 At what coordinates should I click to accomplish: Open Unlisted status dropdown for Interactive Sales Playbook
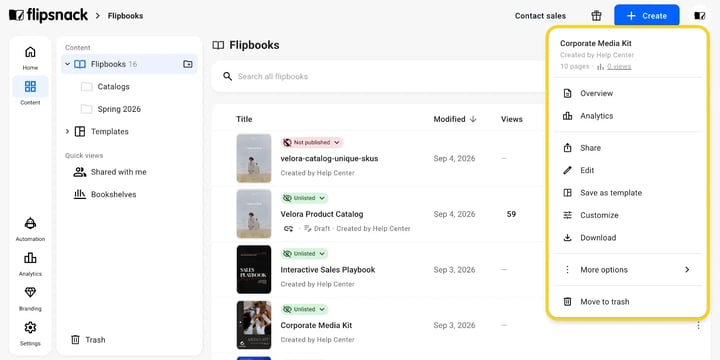click(x=304, y=254)
